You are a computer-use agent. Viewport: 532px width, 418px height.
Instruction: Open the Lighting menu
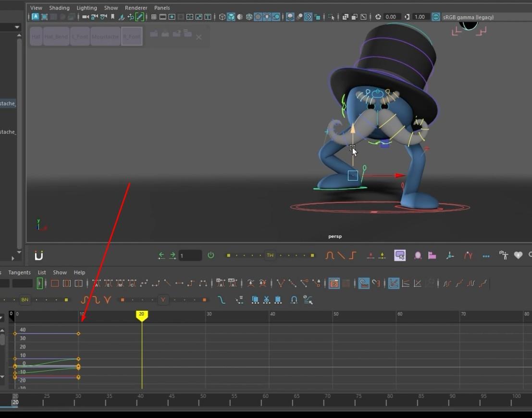(x=87, y=8)
